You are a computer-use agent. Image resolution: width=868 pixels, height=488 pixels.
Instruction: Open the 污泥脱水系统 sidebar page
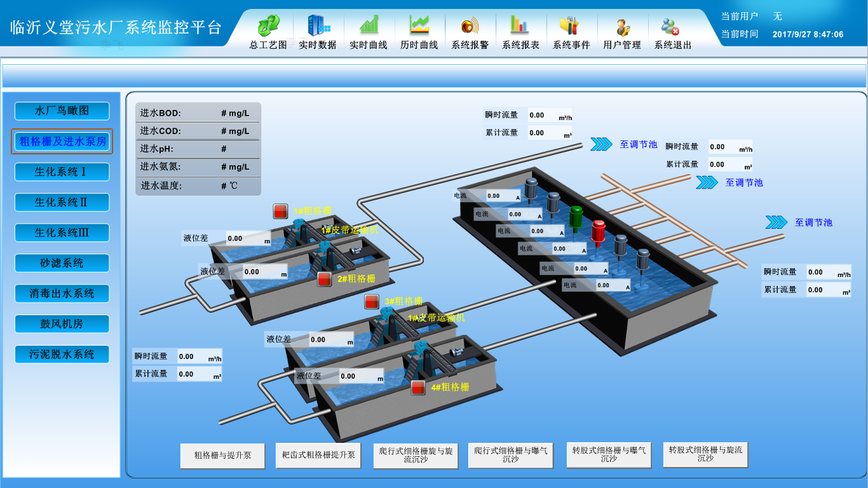click(62, 355)
